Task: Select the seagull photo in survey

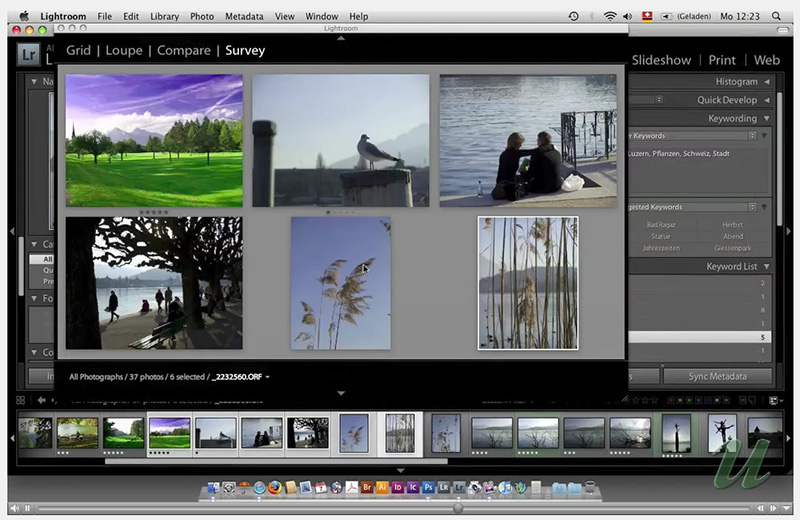Action: (340, 140)
